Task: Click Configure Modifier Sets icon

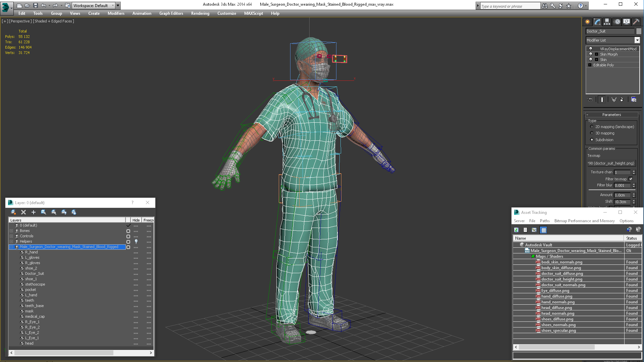Action: [x=634, y=100]
